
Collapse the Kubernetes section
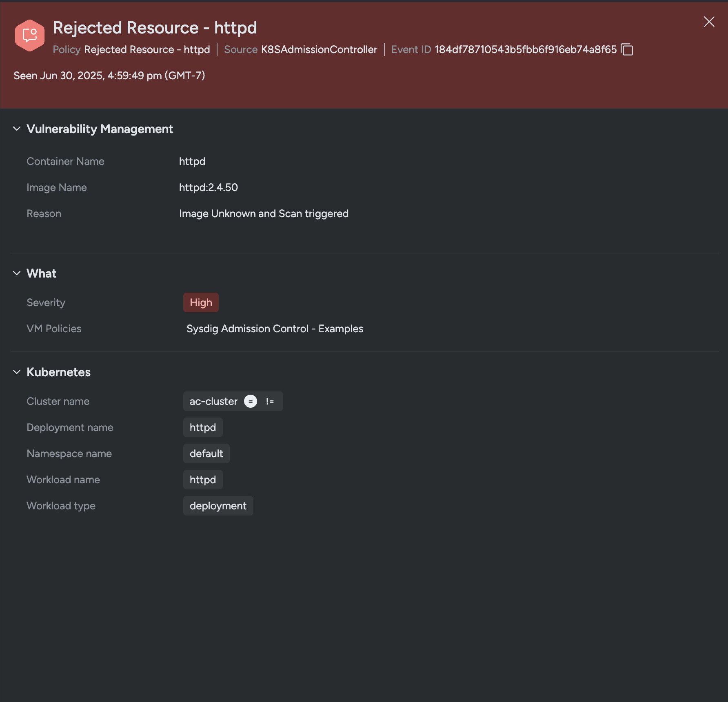tap(17, 372)
